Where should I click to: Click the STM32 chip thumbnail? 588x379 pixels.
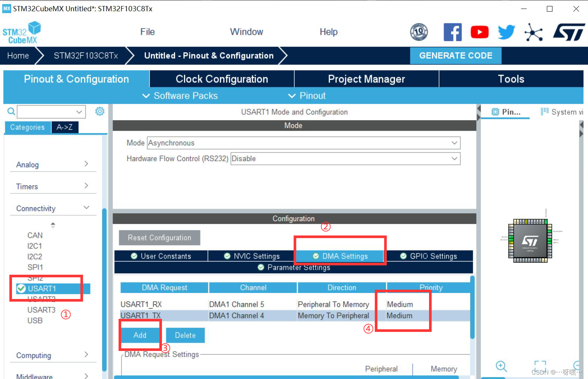pyautogui.click(x=530, y=241)
